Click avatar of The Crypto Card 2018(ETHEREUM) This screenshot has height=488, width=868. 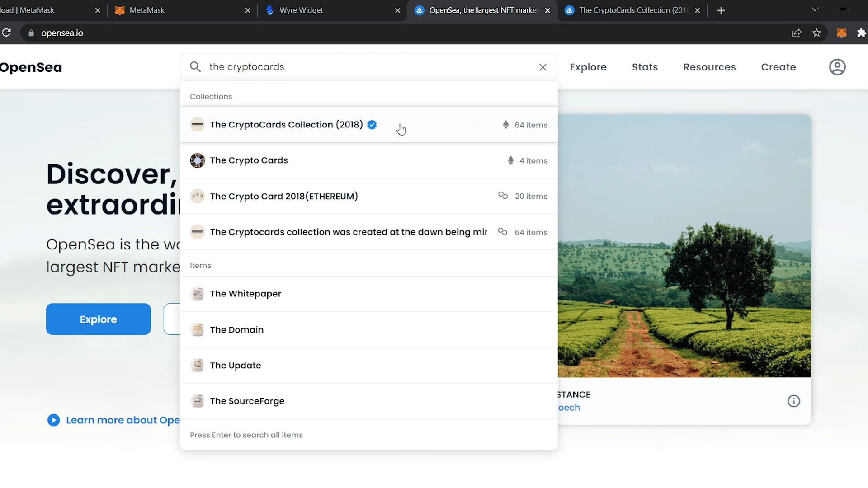(198, 196)
